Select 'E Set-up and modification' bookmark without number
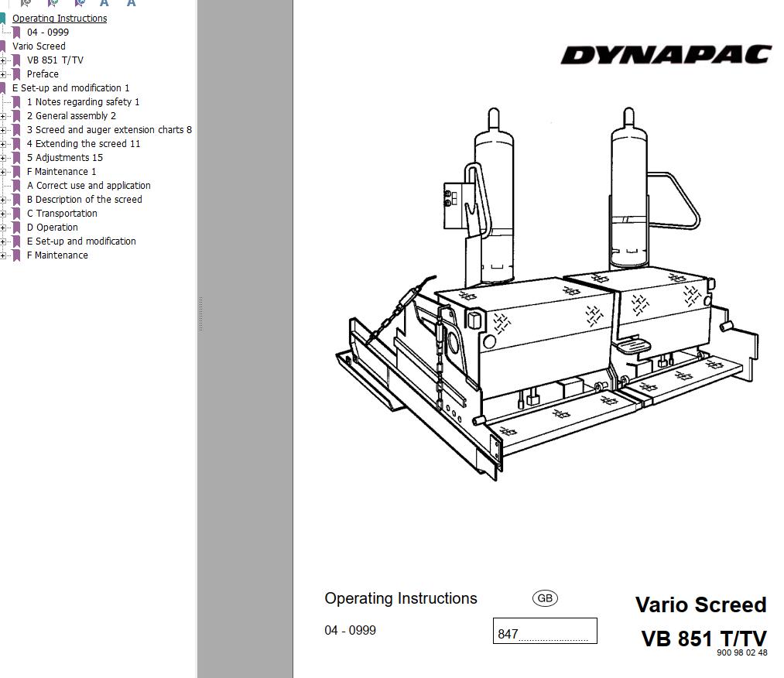This screenshot has width=784, height=678. [x=81, y=241]
